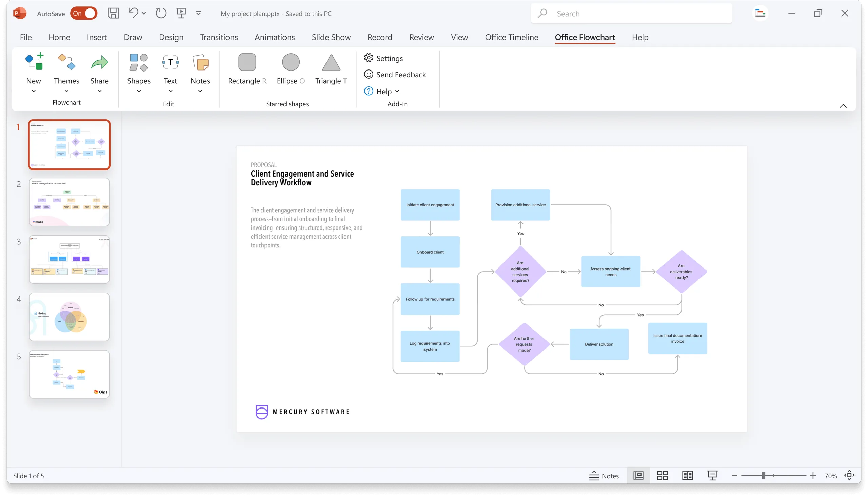This screenshot has width=868, height=497.
Task: Click the Undo arrow icon
Action: [133, 13]
